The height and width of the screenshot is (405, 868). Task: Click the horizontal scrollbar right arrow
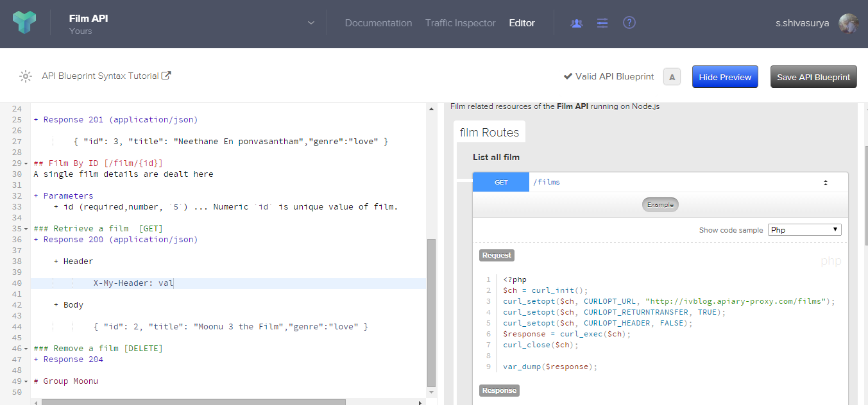pyautogui.click(x=420, y=402)
